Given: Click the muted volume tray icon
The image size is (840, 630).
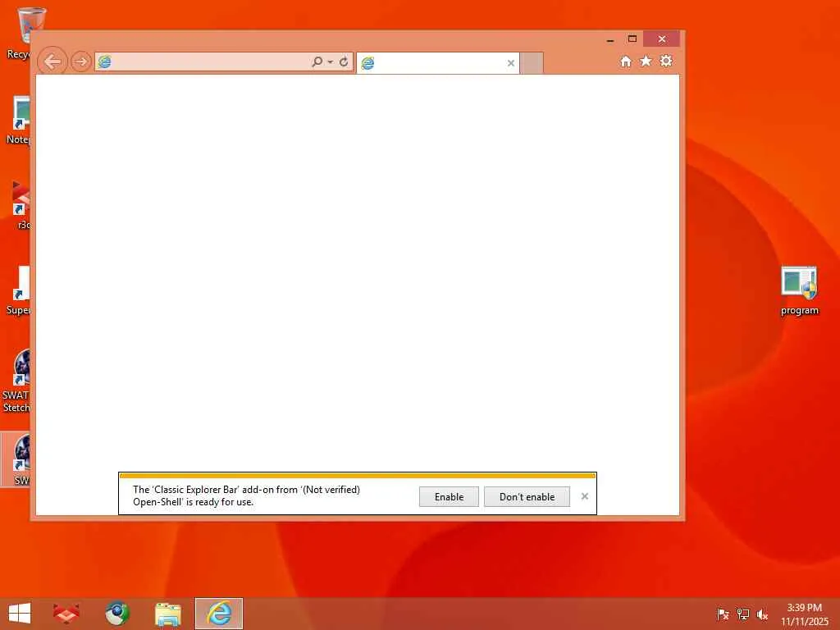Looking at the screenshot, I should pyautogui.click(x=762, y=614).
